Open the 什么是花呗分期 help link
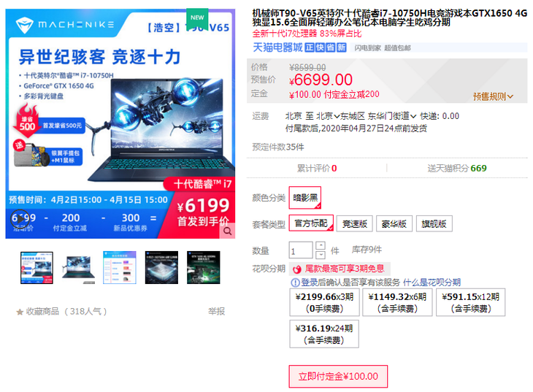 [432, 283]
